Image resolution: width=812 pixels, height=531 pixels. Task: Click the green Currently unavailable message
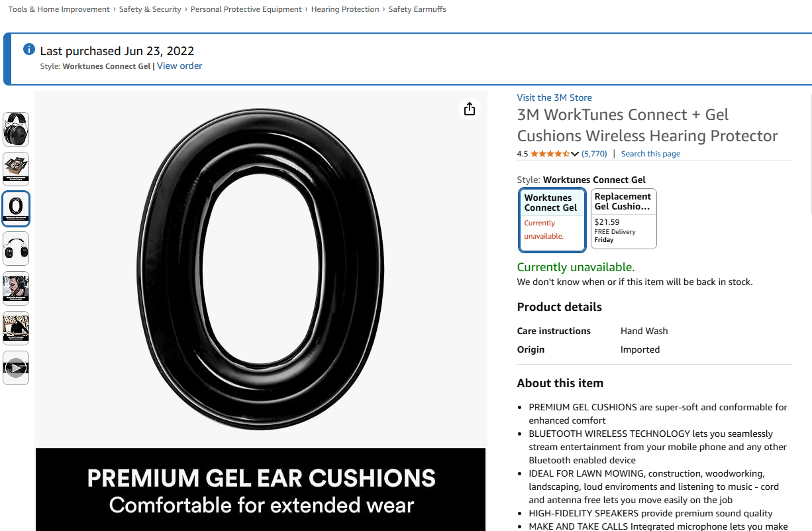pyautogui.click(x=576, y=267)
